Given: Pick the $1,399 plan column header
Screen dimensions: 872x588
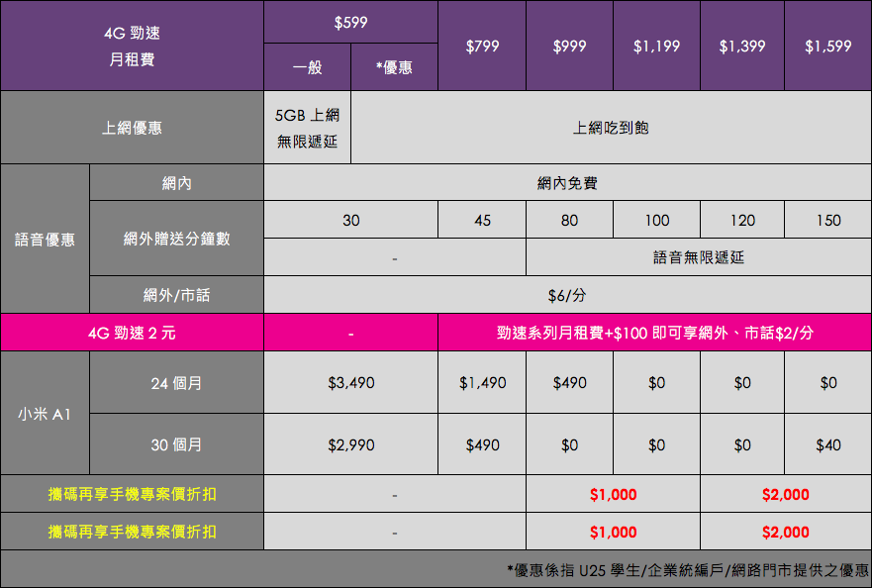Looking at the screenshot, I should click(742, 46).
